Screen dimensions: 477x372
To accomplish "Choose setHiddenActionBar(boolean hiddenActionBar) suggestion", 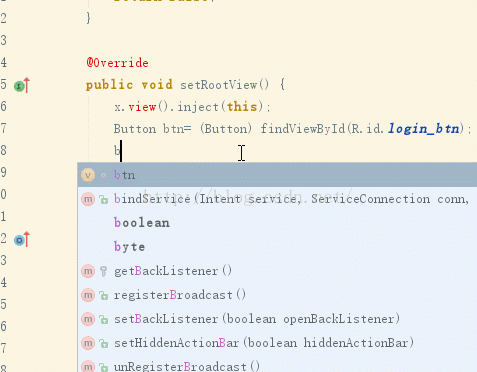I will click(x=277, y=343).
